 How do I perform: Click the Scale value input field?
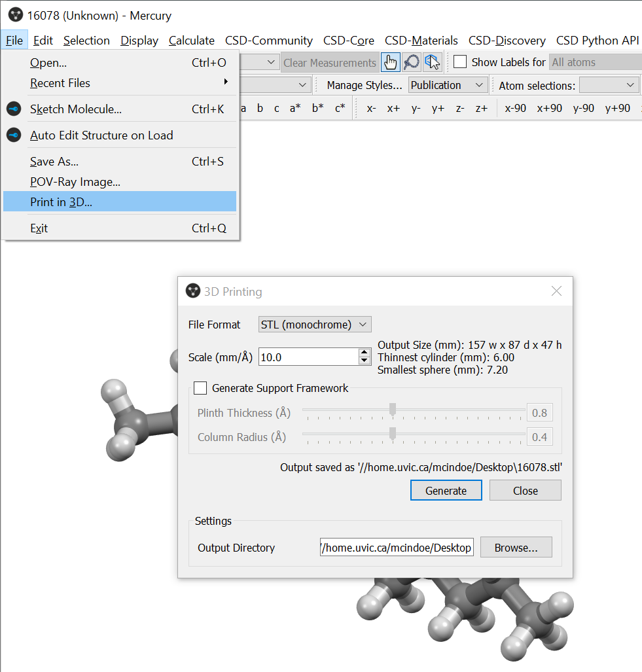309,357
